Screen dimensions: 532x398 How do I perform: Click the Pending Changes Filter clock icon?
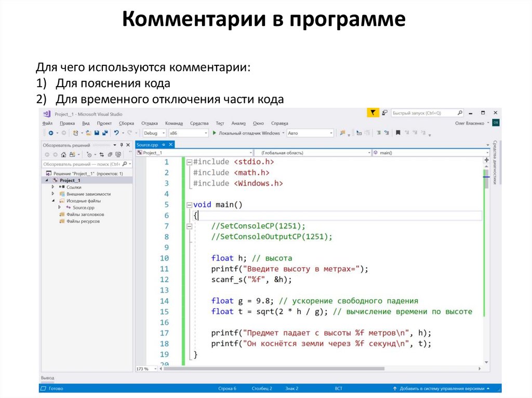pyautogui.click(x=89, y=155)
